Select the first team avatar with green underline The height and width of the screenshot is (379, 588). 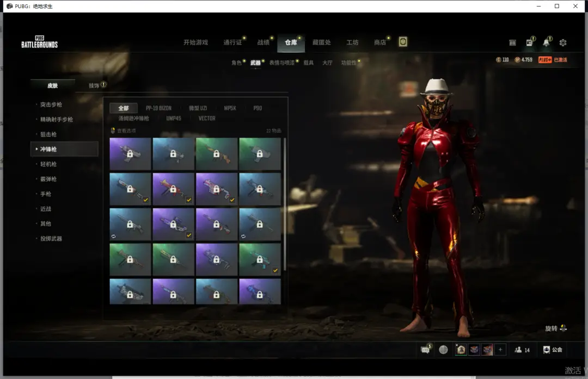click(x=461, y=350)
